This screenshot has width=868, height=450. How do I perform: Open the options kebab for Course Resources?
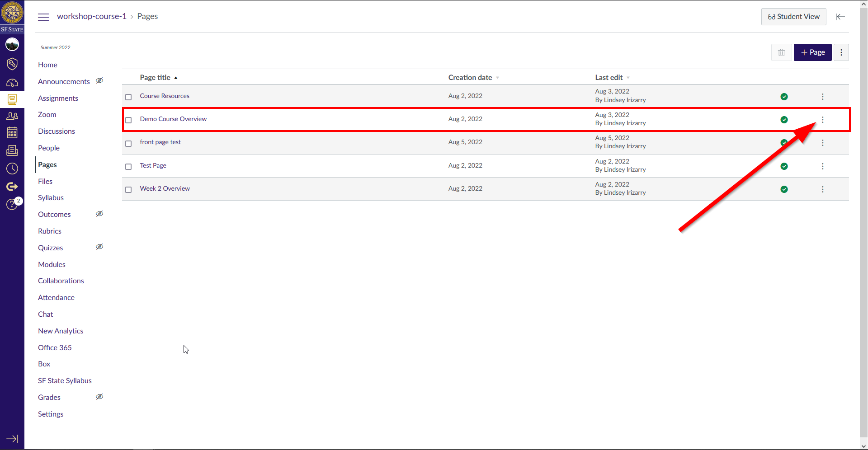pos(823,97)
